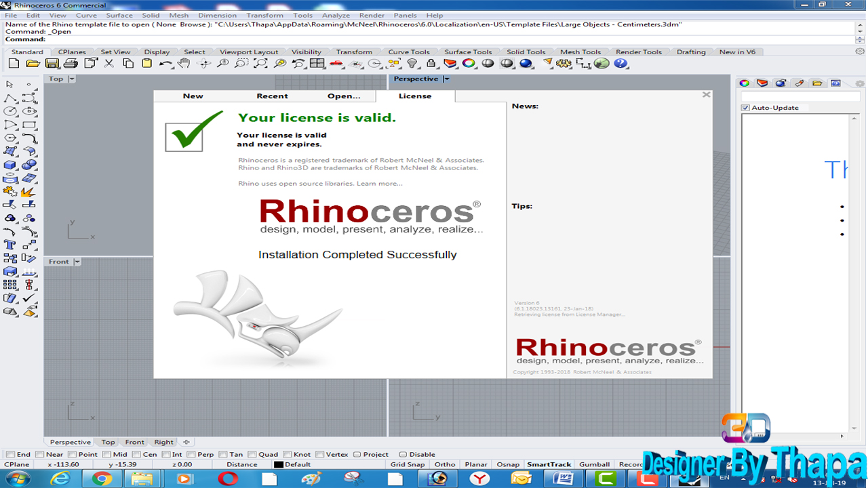
Task: Open Microsoft Word from the taskbar
Action: (x=562, y=479)
